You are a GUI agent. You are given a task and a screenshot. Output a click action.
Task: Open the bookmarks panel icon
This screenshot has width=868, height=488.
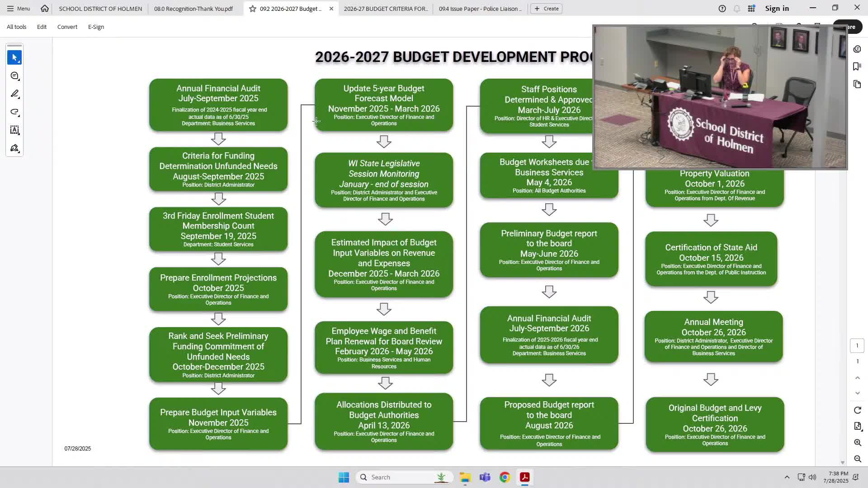[857, 66]
